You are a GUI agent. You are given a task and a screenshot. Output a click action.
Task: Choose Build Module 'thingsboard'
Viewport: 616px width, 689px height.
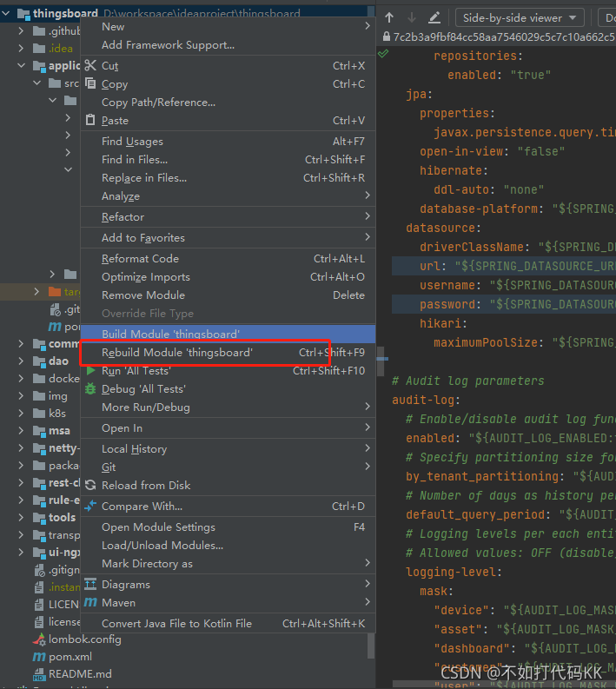228,334
